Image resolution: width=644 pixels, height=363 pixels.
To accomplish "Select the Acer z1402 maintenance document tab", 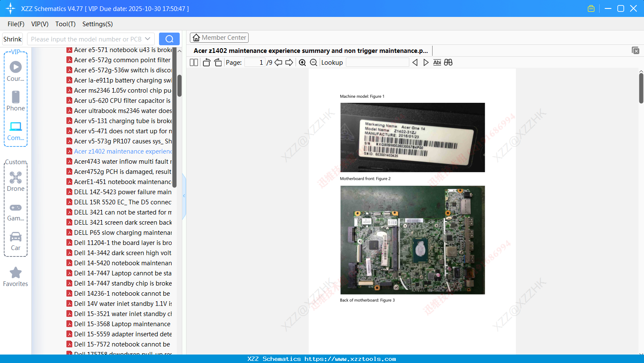I will coord(311,51).
